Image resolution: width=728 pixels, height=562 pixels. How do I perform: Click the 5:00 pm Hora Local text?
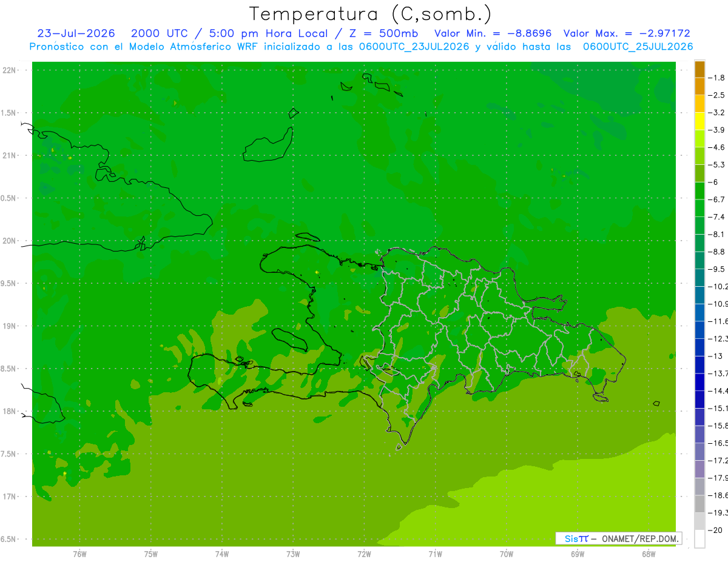pos(269,33)
